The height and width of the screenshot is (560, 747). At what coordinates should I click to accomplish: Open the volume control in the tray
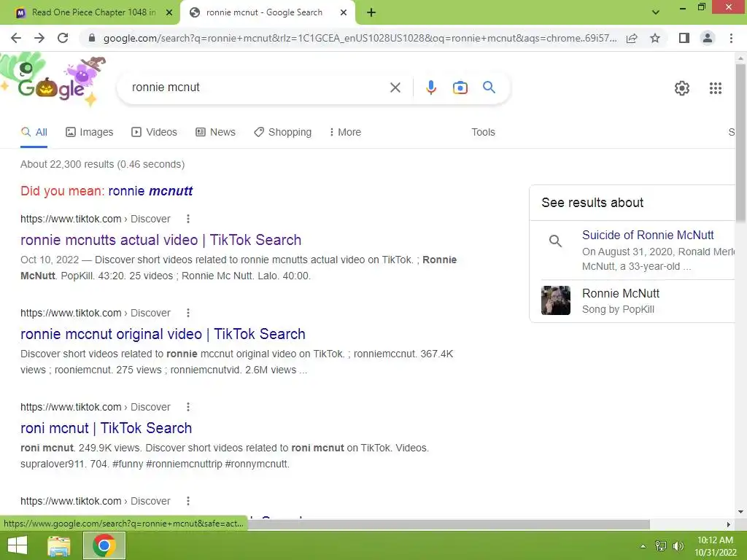tap(678, 546)
